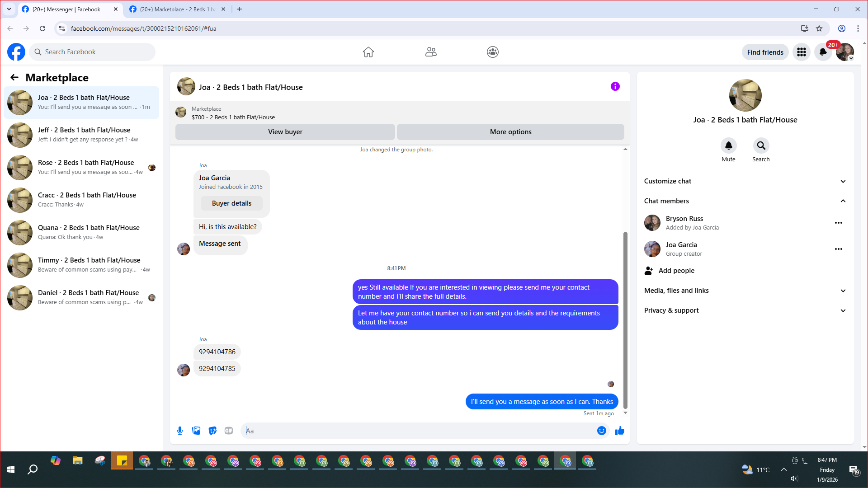Screen dimensions: 868x488
Task: Open the emoji picker in message box
Action: coord(601,431)
